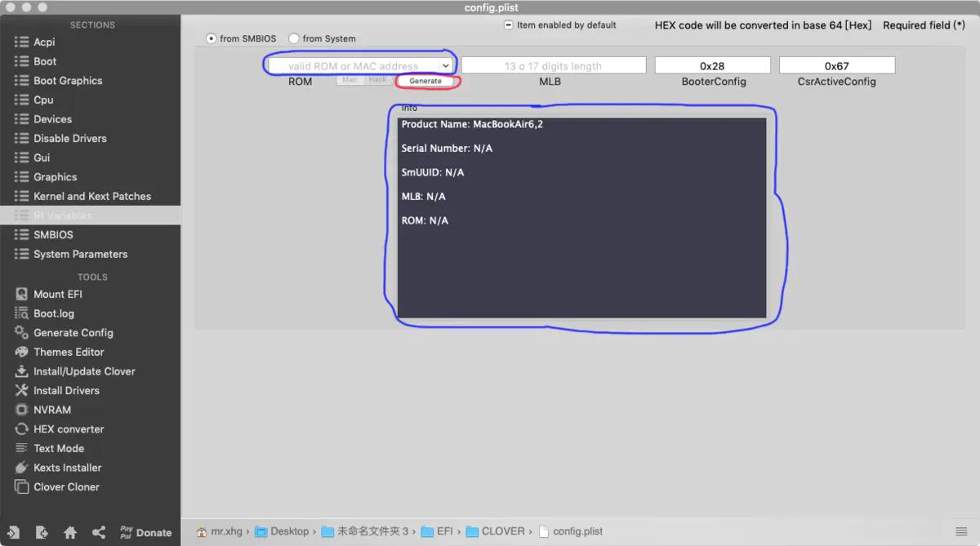Click the CLOVER folder in path bar
Image resolution: width=980 pixels, height=546 pixels.
tap(502, 531)
